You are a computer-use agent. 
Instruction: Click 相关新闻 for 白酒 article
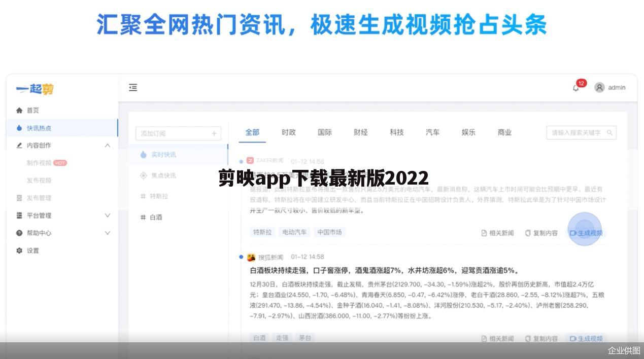point(497,339)
